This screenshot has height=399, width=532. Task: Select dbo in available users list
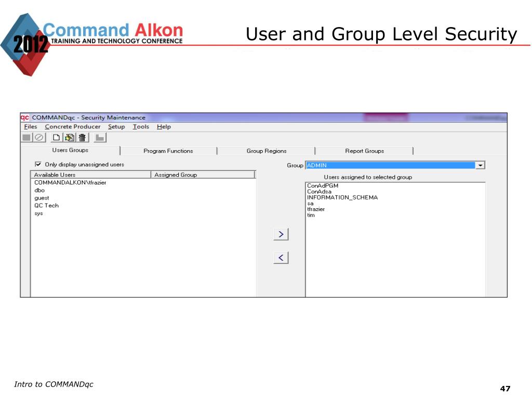point(39,190)
